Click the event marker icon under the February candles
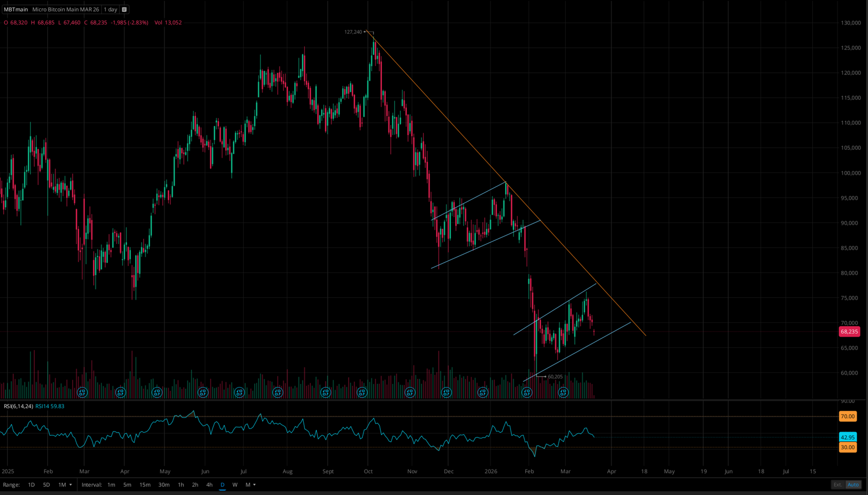Viewport: 868px width, 495px height. (x=527, y=392)
